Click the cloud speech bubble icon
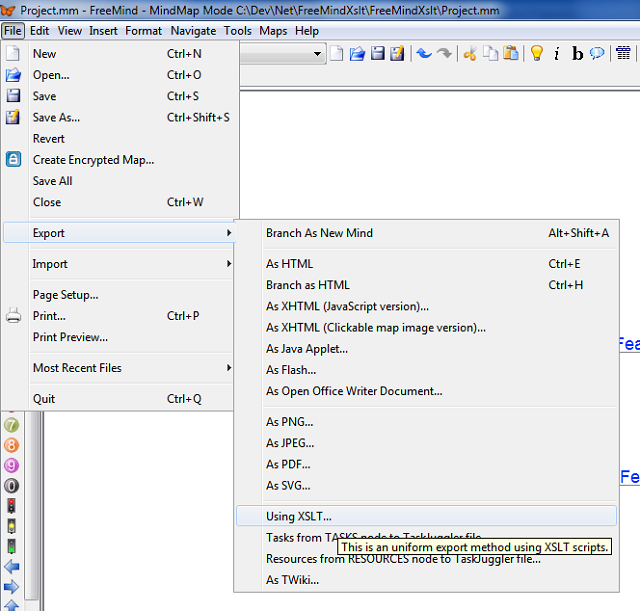 [x=597, y=53]
